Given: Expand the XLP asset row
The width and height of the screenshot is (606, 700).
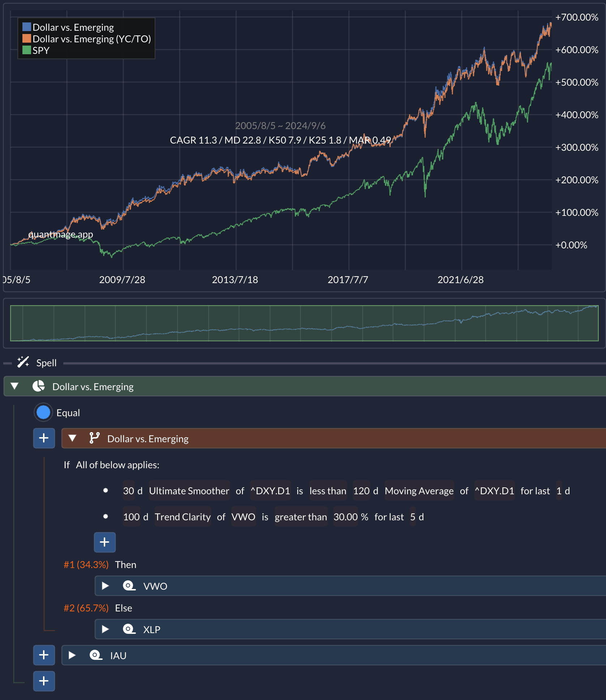Looking at the screenshot, I should pyautogui.click(x=105, y=629).
